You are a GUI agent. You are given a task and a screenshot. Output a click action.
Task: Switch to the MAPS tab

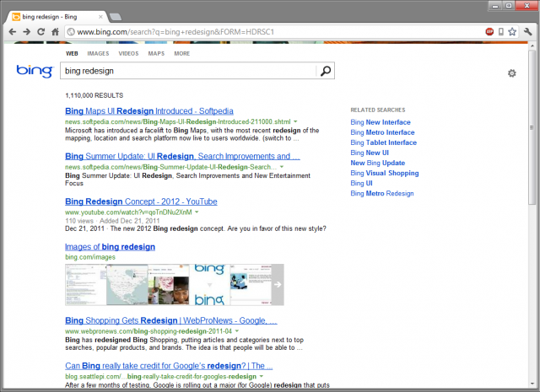(156, 54)
